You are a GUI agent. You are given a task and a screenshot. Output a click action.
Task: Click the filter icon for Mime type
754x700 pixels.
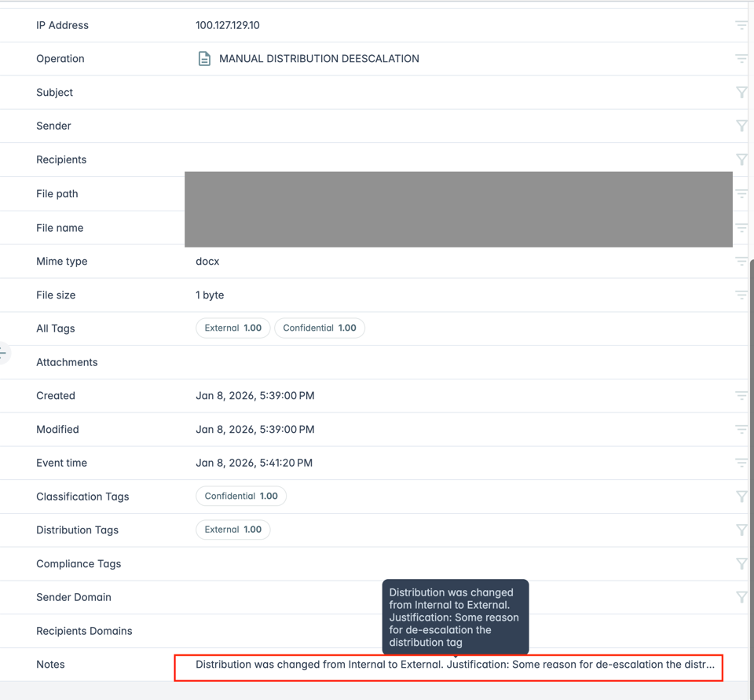(x=741, y=262)
